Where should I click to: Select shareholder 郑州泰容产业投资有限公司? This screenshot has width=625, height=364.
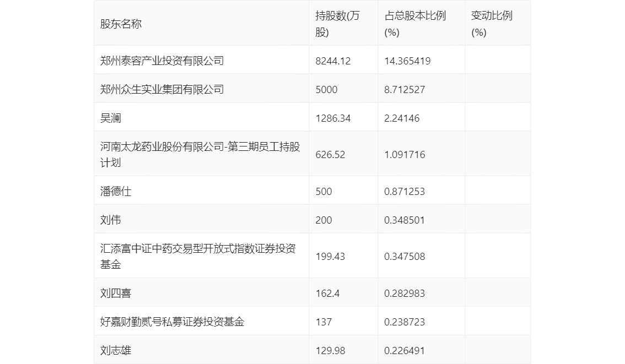click(x=162, y=61)
